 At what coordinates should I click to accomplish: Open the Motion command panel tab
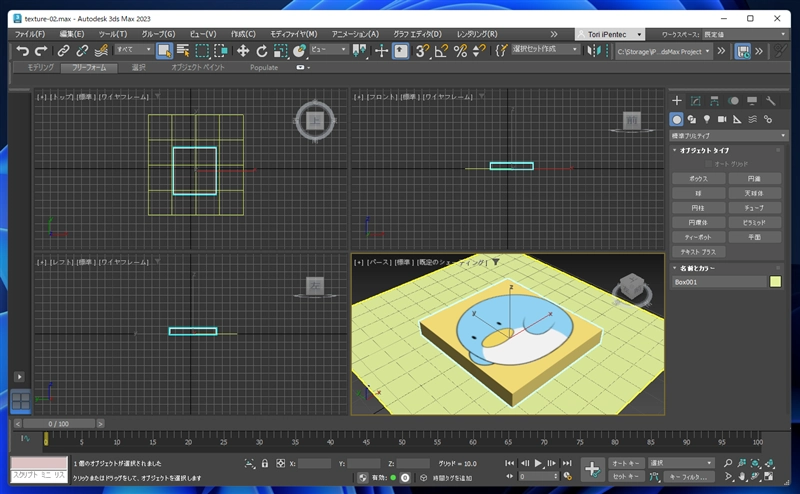point(733,101)
